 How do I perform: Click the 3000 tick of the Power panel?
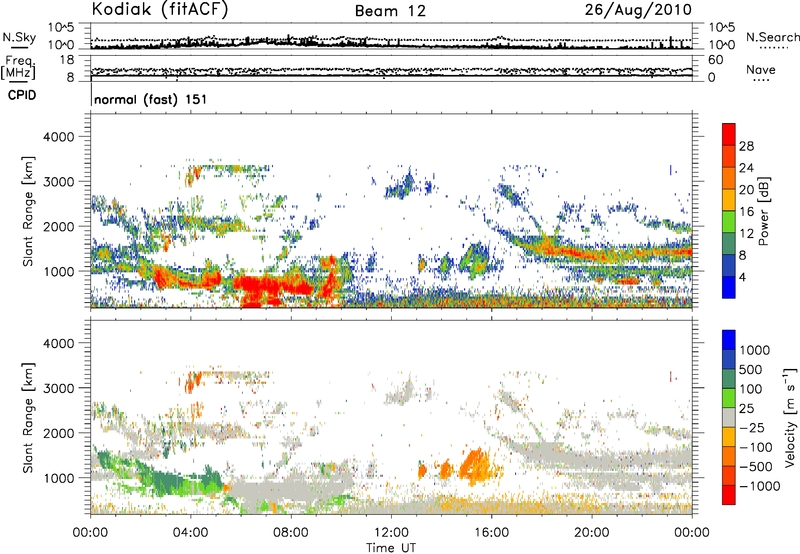59,182
